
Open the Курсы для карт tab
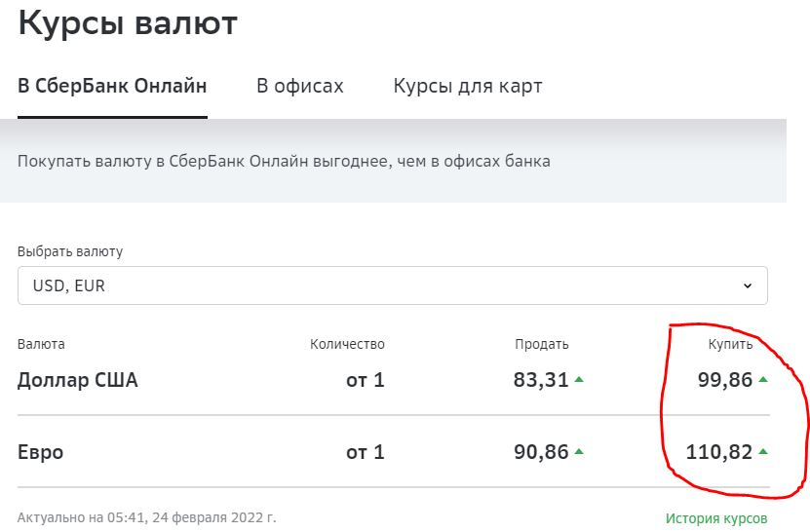click(x=468, y=86)
